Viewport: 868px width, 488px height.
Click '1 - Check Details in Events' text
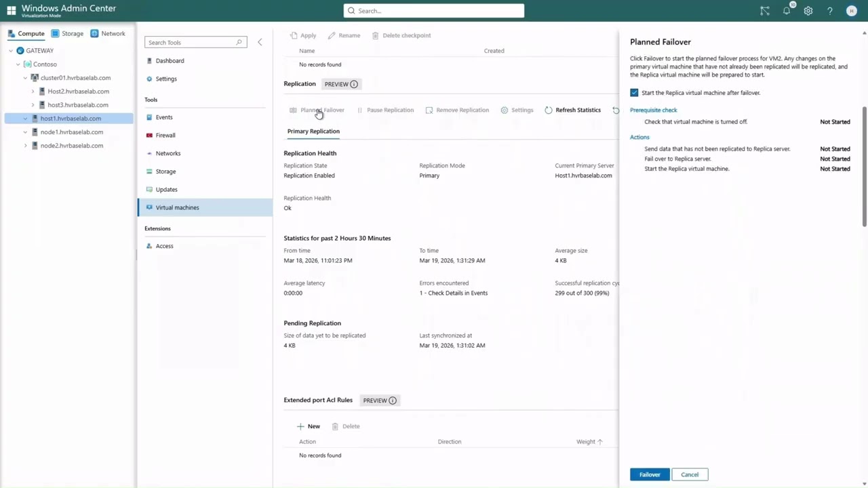(454, 293)
